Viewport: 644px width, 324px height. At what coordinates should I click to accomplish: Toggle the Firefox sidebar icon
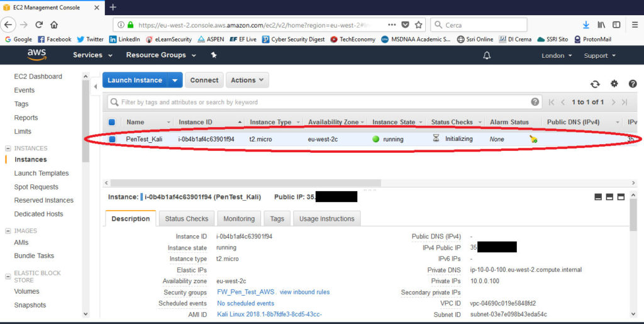tap(616, 25)
